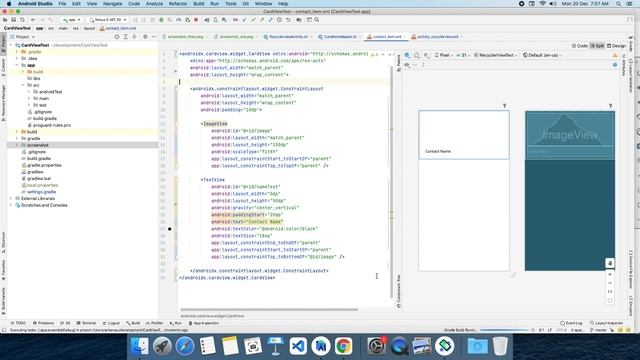
Task: Click Gradle build progress bar
Action: tap(504, 330)
